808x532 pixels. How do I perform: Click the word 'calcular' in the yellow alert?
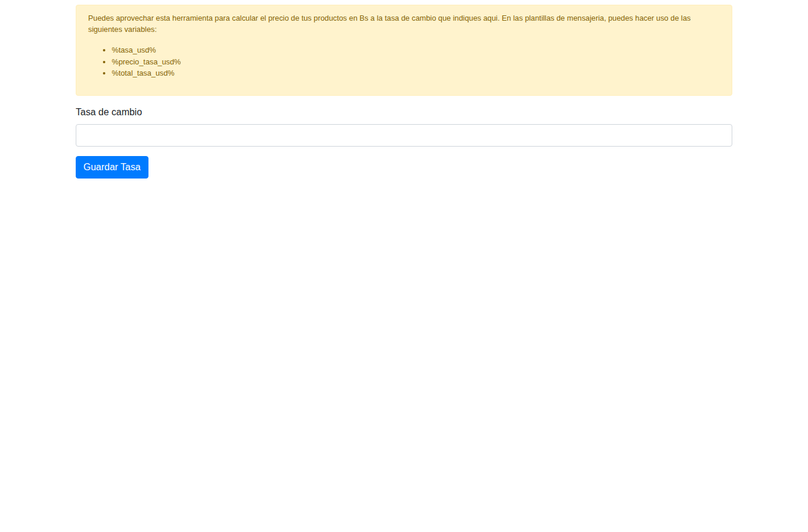pyautogui.click(x=245, y=18)
